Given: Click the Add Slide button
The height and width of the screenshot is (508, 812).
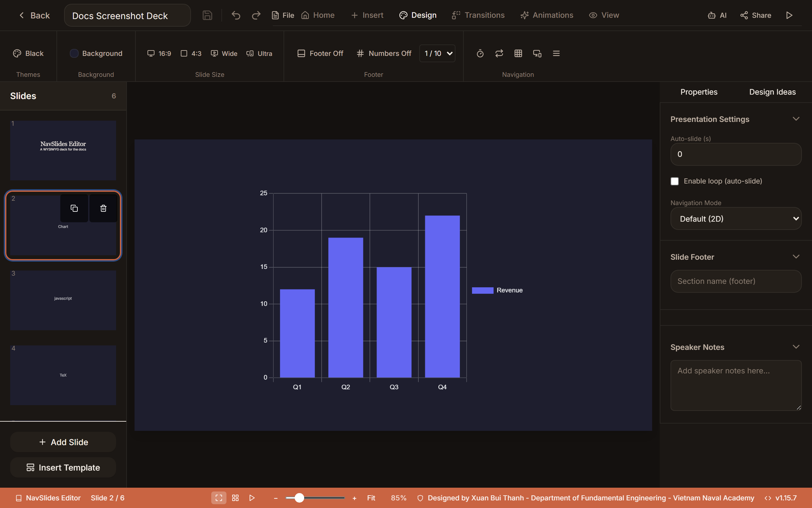Looking at the screenshot, I should coord(63,442).
